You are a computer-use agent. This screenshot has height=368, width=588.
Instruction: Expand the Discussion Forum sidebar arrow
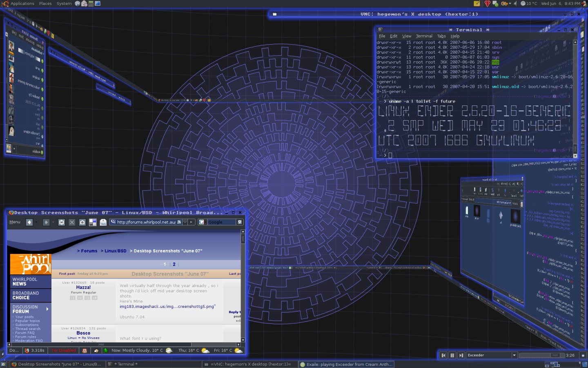[x=47, y=309]
